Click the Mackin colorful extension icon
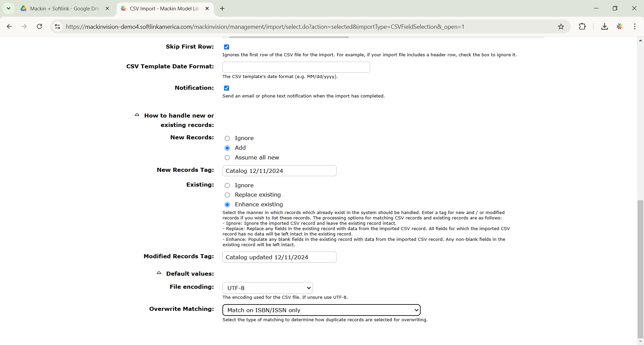Image resolution: width=644 pixels, height=345 pixels. pyautogui.click(x=620, y=26)
